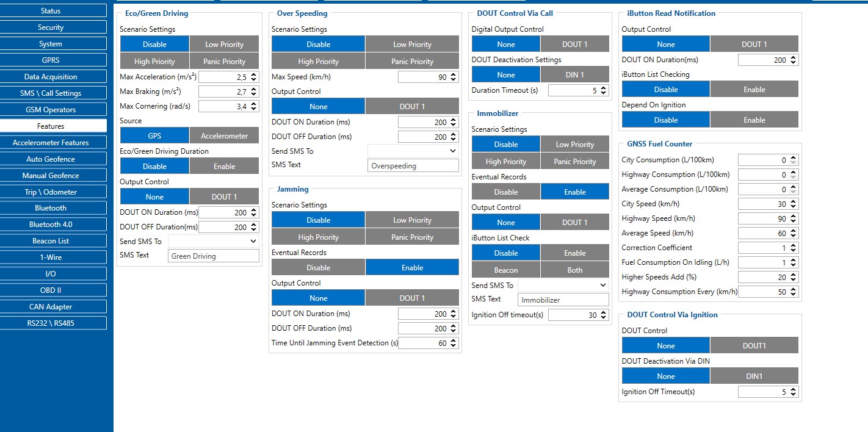Enable iButton List Checking in iButton Read Notification
868x432 pixels.
coord(754,89)
